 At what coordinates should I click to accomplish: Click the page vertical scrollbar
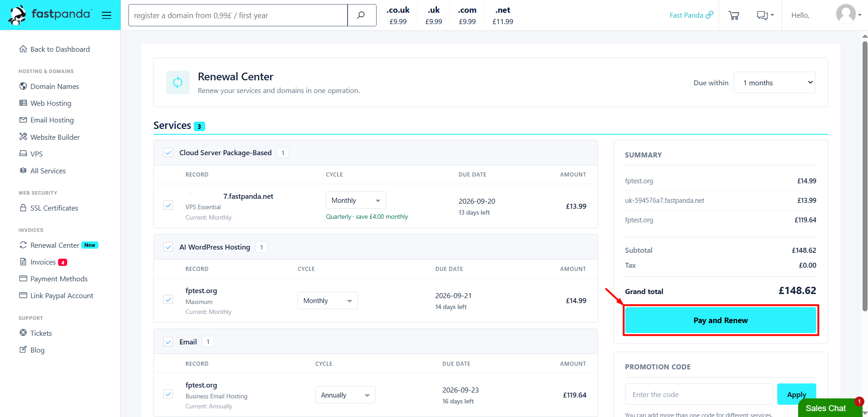[865, 177]
